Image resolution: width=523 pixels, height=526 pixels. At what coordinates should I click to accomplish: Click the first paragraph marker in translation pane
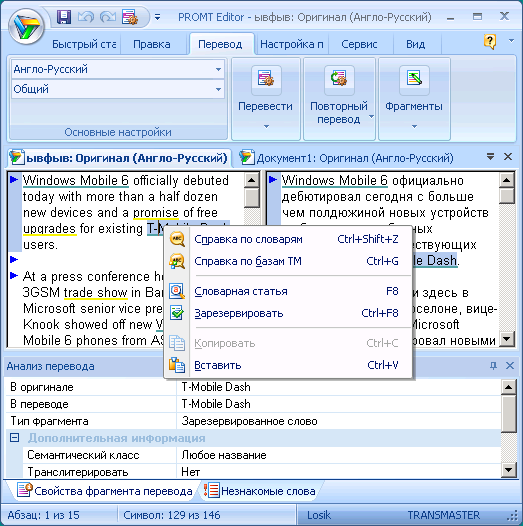pos(273,179)
